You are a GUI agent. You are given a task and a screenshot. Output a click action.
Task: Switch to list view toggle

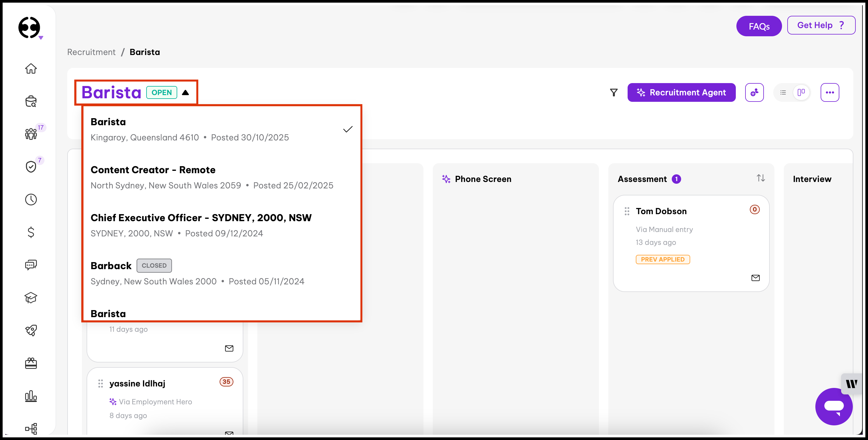click(783, 92)
